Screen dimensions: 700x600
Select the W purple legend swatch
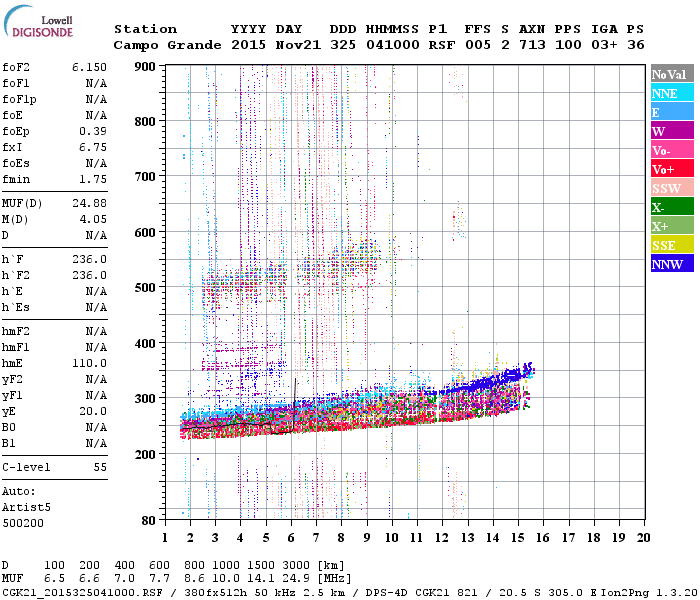tap(672, 131)
